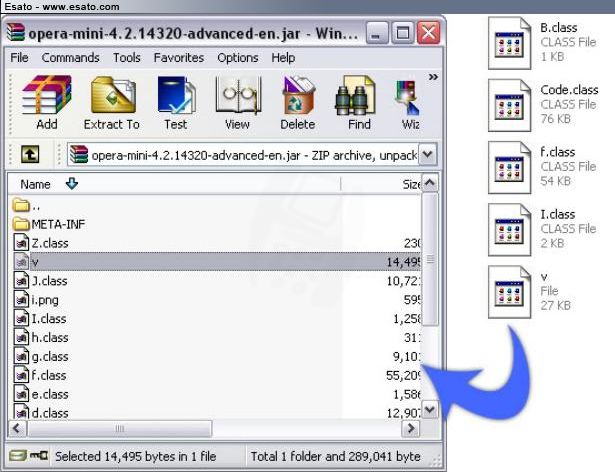Open the Favorites menu

(x=179, y=58)
